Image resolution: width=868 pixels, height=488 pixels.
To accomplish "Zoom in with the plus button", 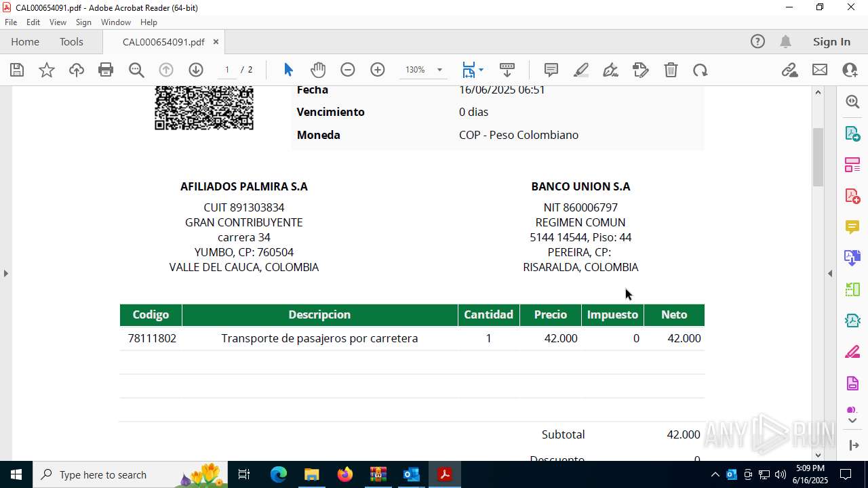I will 378,70.
